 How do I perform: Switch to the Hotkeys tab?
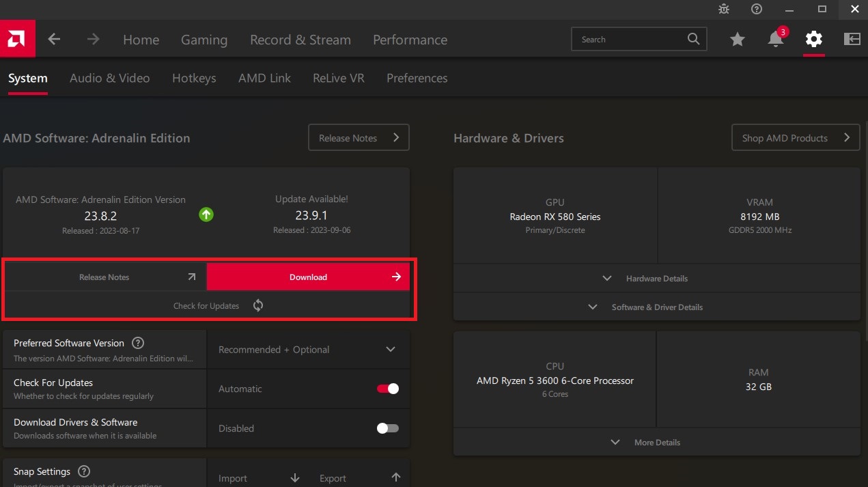pyautogui.click(x=194, y=78)
